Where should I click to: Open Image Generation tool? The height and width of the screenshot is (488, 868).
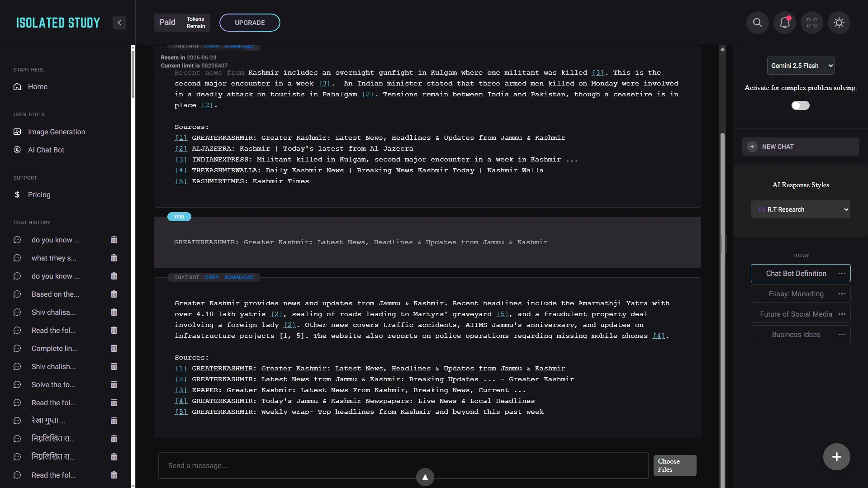click(x=57, y=132)
